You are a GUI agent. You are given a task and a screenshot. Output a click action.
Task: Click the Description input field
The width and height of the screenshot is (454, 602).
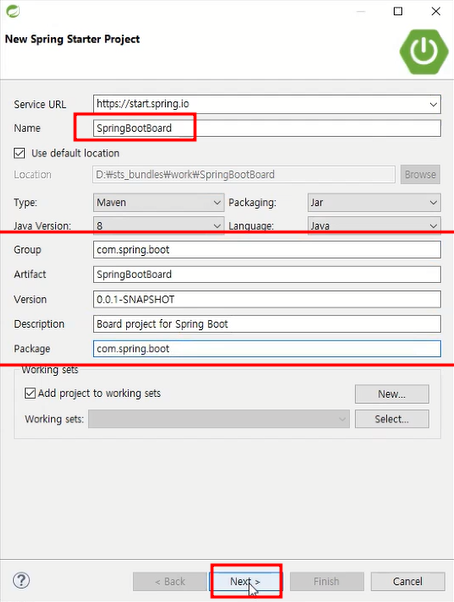[267, 324]
